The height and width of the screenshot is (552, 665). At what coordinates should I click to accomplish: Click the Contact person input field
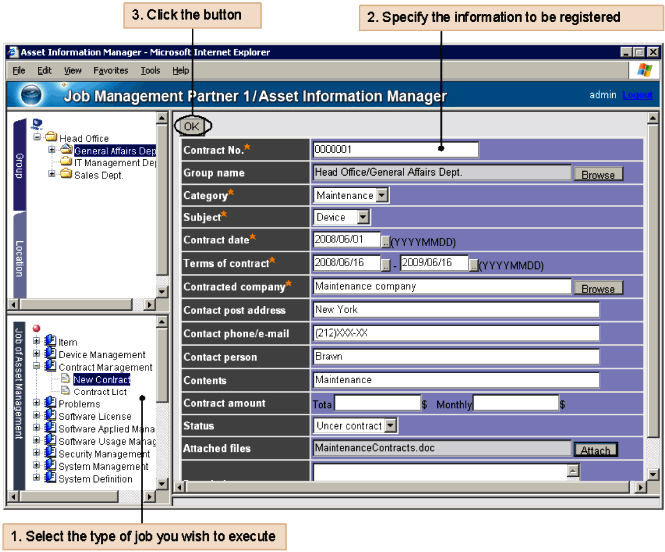tap(455, 357)
